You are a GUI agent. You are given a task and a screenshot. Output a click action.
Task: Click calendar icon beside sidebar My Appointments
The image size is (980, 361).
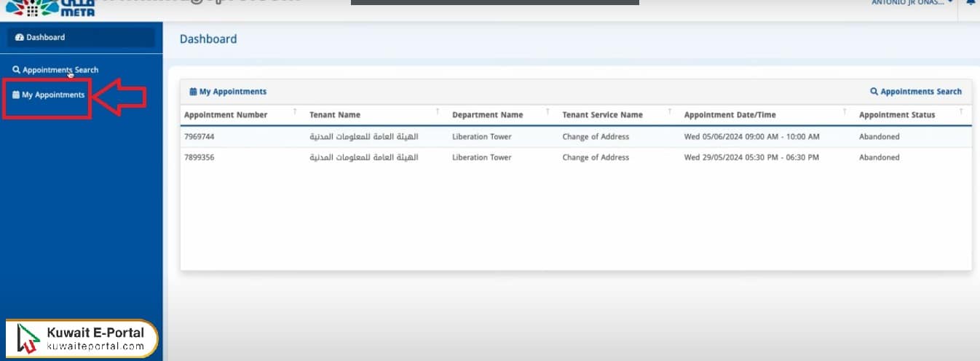(x=16, y=95)
